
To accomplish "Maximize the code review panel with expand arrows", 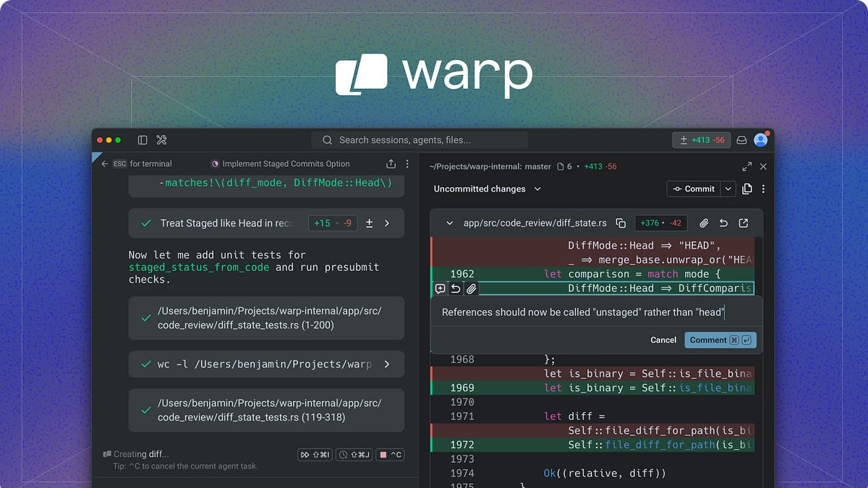I will point(747,166).
